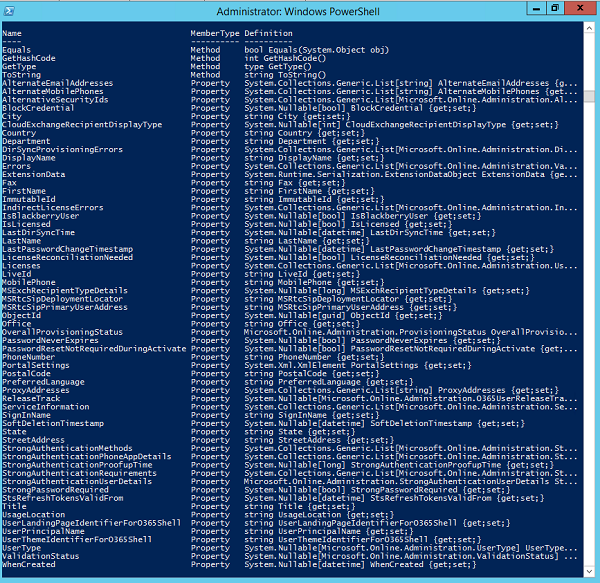This screenshot has width=600, height=583.
Task: Click the AlternateEmailAddresses property name
Action: click(x=58, y=83)
